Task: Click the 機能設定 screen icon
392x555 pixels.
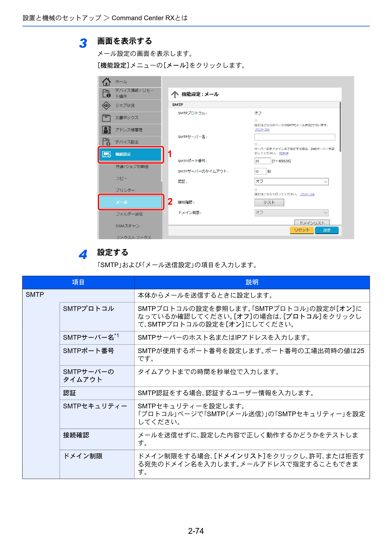Action: pos(106,154)
